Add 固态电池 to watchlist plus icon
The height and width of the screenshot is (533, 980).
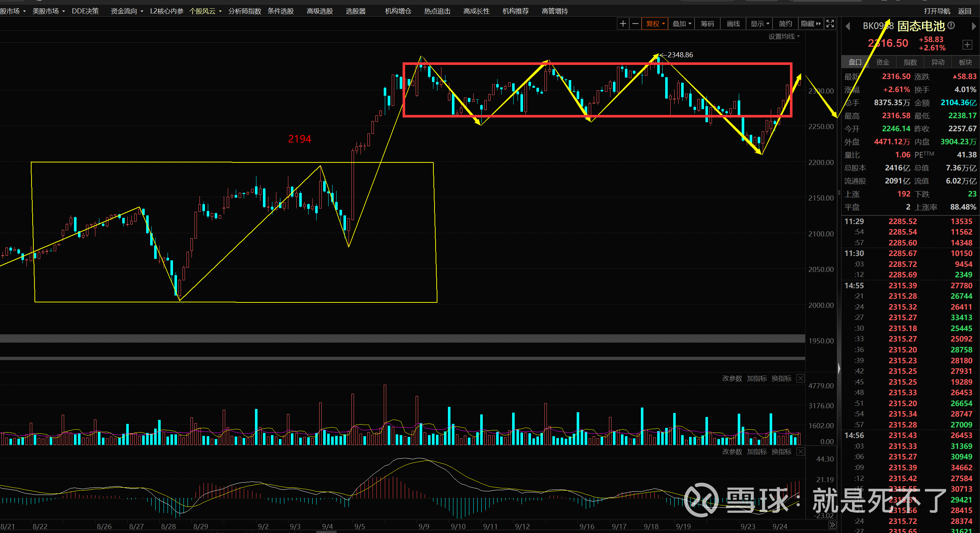coord(967,45)
